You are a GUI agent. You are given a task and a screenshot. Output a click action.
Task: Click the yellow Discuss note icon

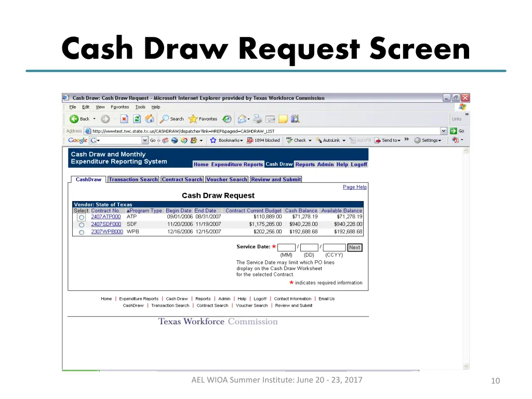pyautogui.click(x=283, y=119)
